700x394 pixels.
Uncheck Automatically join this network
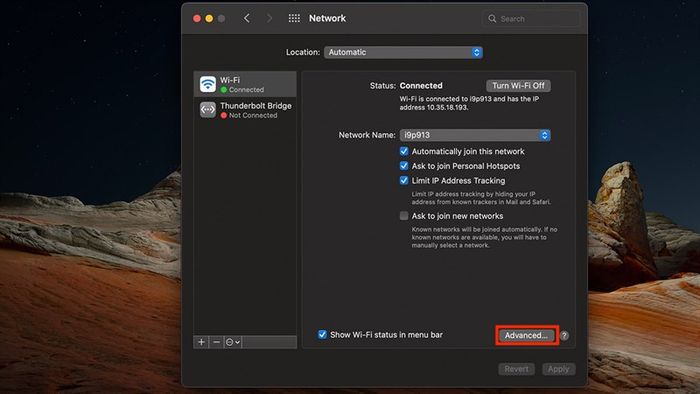[404, 151]
